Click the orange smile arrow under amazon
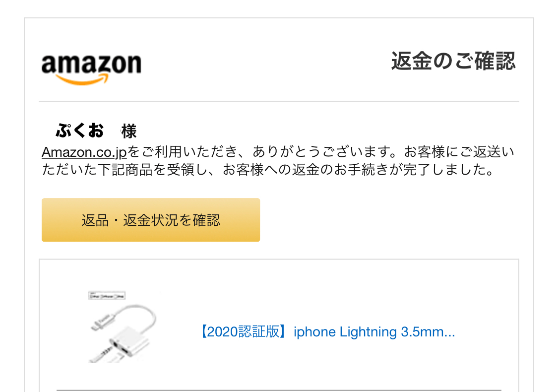This screenshot has width=558, height=392. tap(82, 79)
